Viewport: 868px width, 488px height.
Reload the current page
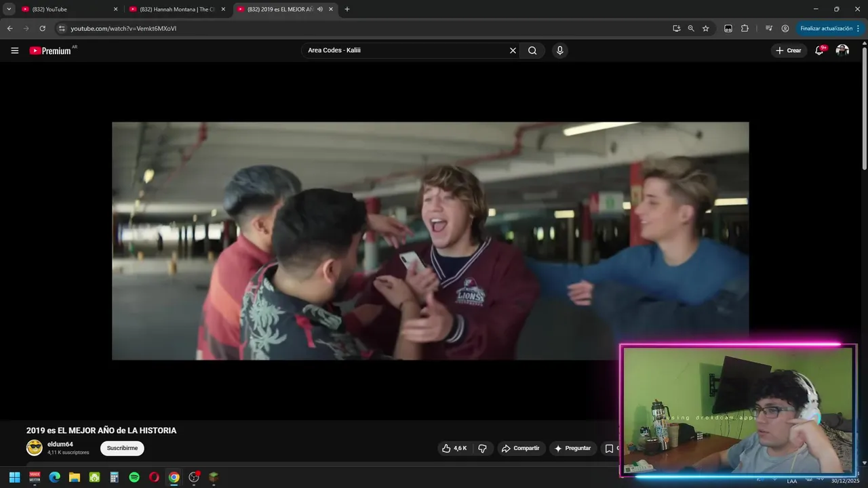(42, 28)
